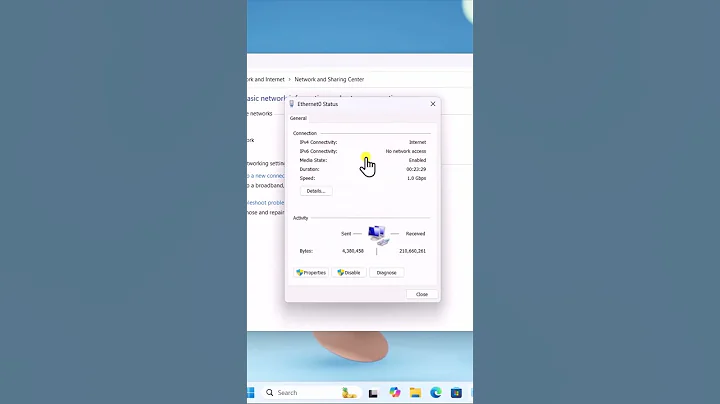
Task: Click the Duration value 00:23:29
Action: (416, 169)
